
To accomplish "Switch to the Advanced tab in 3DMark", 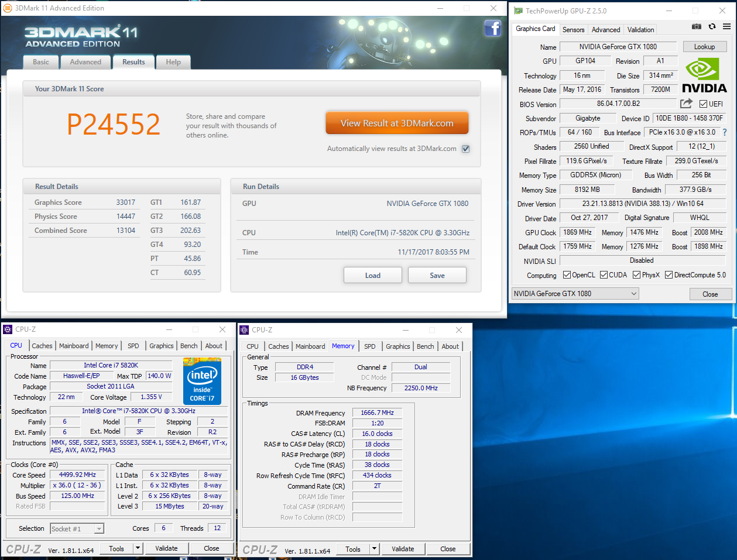I will click(x=85, y=62).
